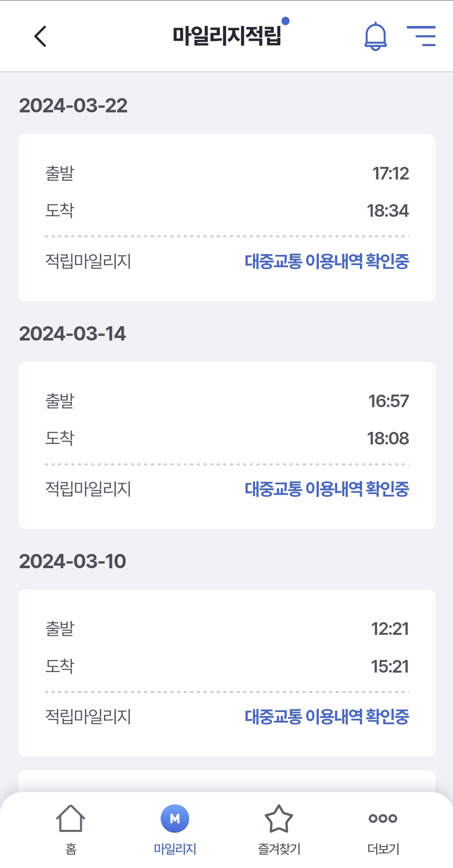The width and height of the screenshot is (453, 868).
Task: Tap the 18:08 arrival time
Action: tap(388, 439)
